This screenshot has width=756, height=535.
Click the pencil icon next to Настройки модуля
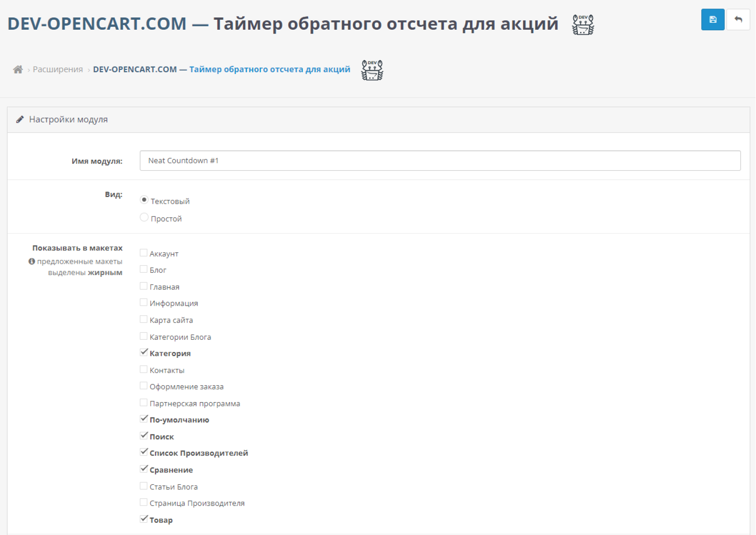(x=20, y=120)
